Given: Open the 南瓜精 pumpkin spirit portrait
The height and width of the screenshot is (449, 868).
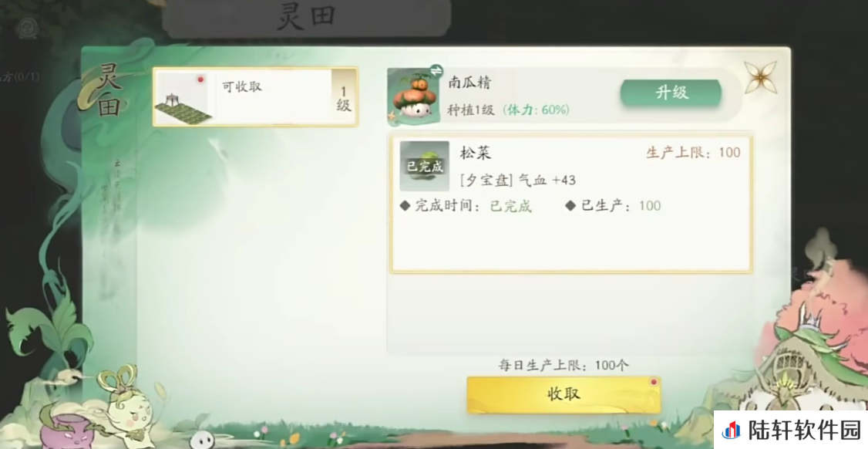Looking at the screenshot, I should [413, 97].
